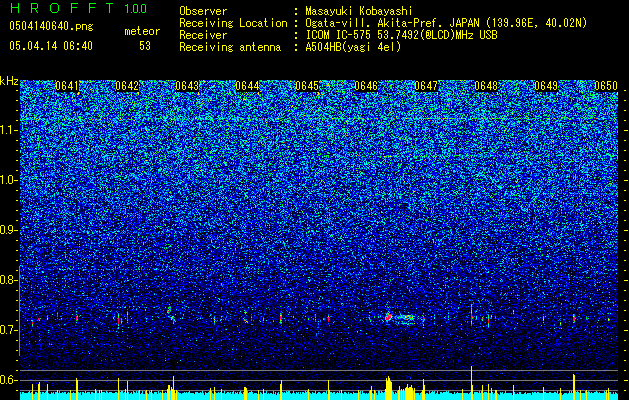Click the 1.1 kHz axis label
629x400 pixels.
[x=8, y=130]
